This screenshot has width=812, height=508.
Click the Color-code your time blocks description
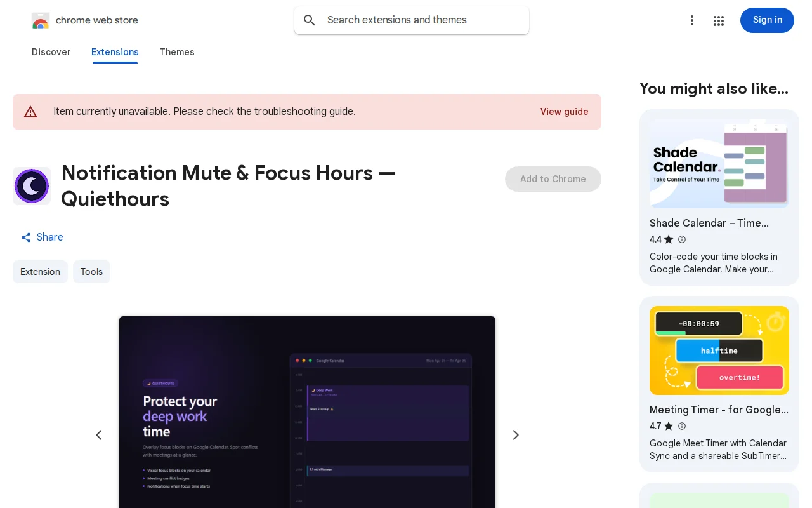tap(714, 263)
